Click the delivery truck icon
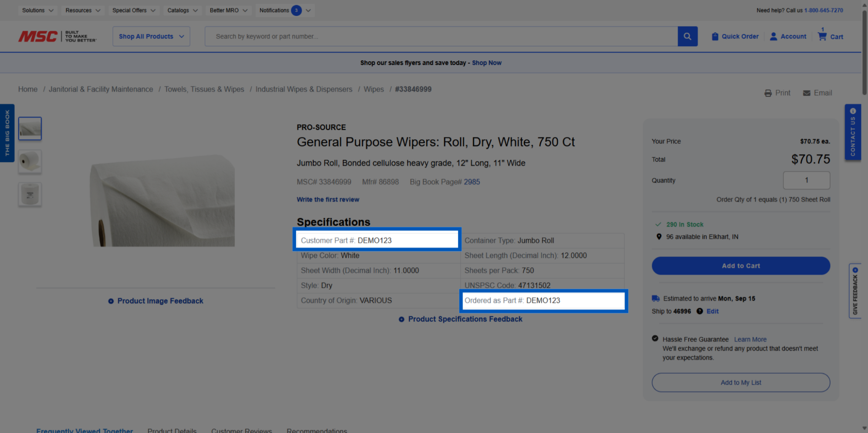This screenshot has height=433, width=868. (655, 298)
